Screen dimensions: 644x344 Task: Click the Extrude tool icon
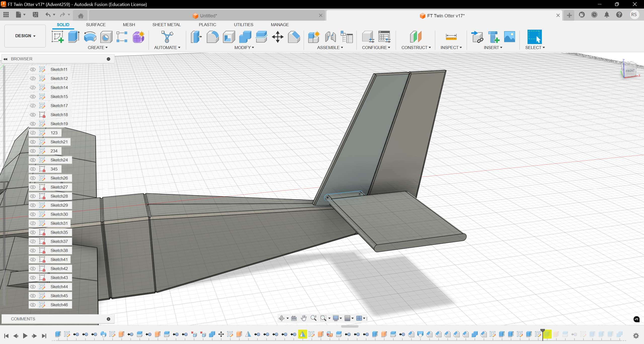(74, 37)
